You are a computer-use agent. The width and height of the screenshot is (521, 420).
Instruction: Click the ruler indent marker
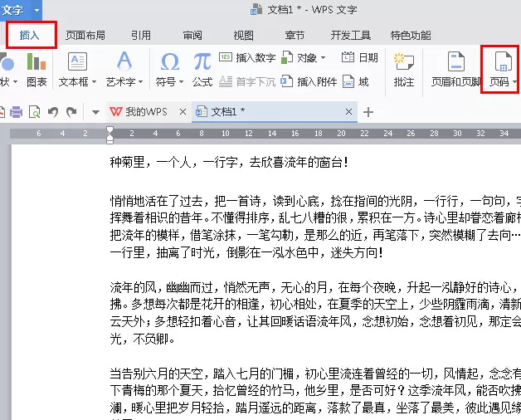[110, 135]
